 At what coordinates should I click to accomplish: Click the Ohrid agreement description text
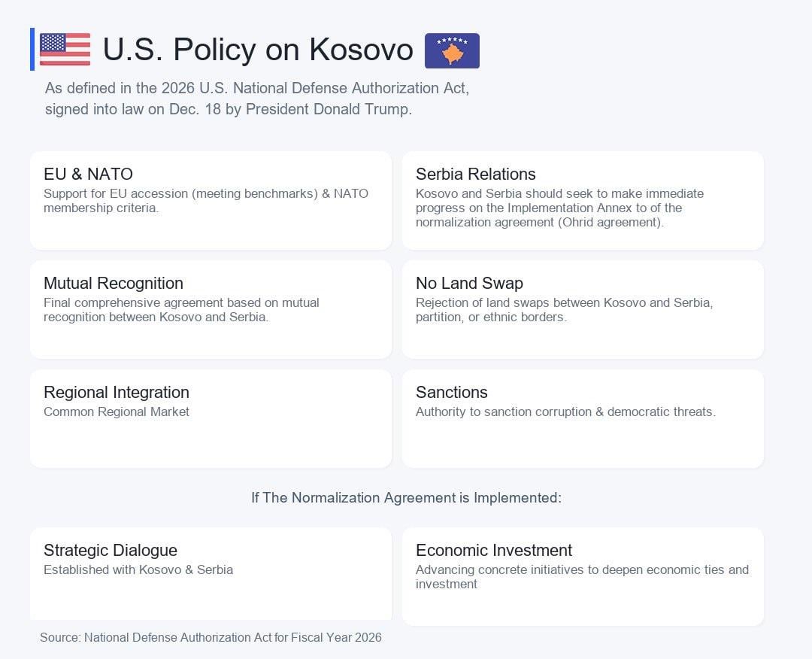(559, 208)
